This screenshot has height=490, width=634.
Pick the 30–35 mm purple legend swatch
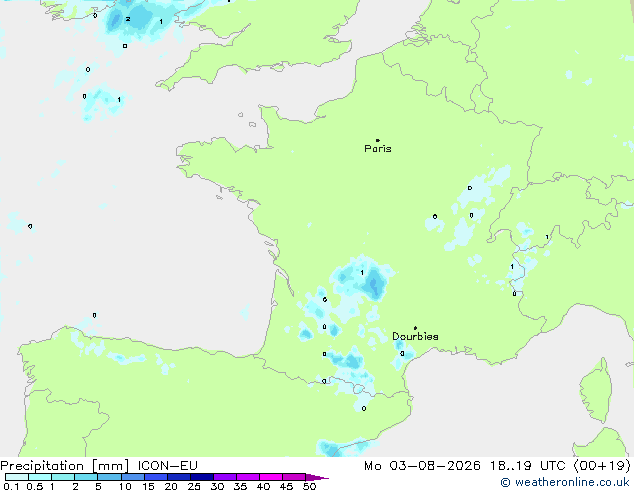tap(225, 477)
